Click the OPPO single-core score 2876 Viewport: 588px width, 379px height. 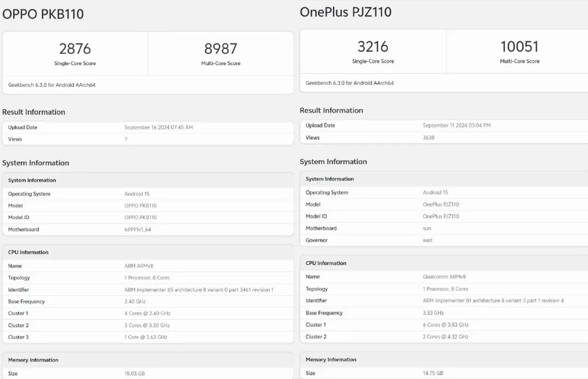(75, 49)
